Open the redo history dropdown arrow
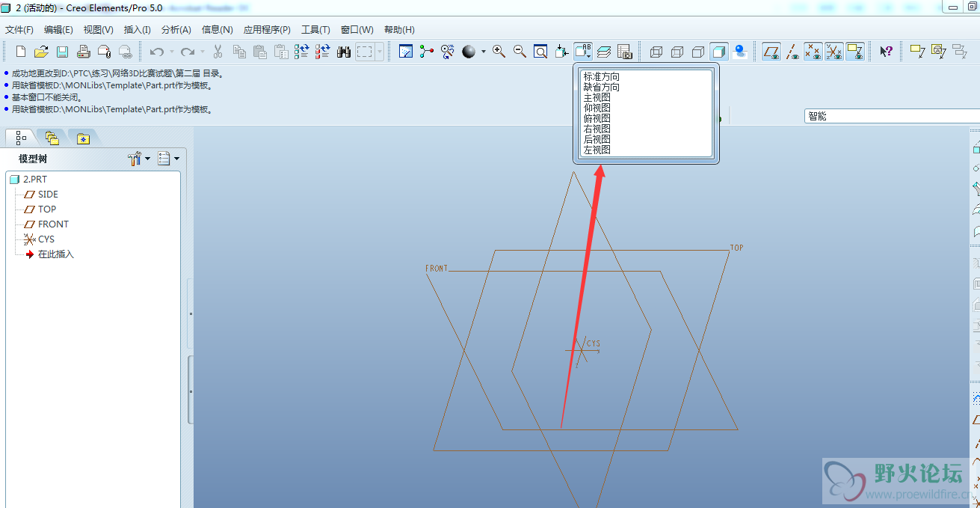This screenshot has width=980, height=508. 202,52
